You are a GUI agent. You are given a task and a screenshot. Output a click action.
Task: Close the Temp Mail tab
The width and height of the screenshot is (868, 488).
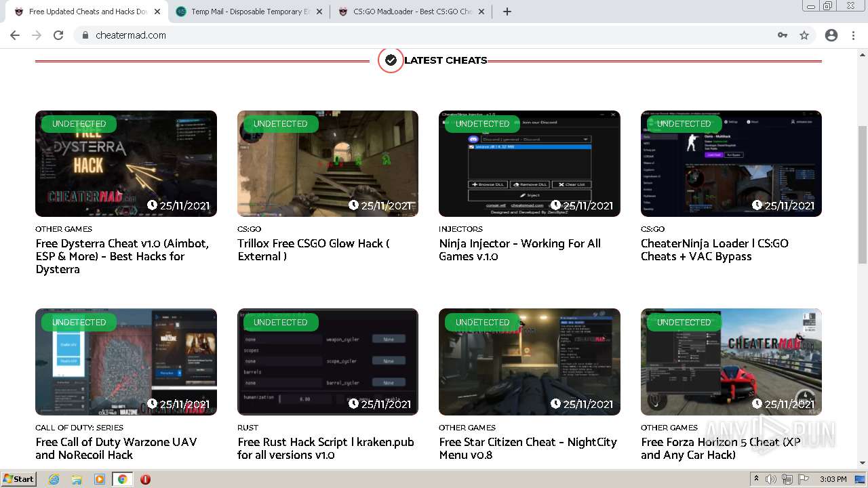click(320, 12)
